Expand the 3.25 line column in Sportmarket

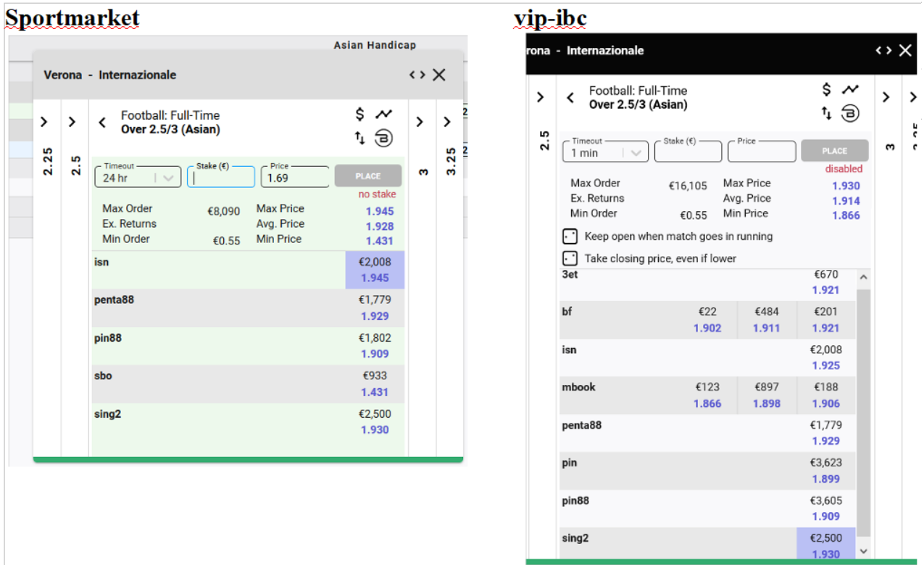click(447, 122)
